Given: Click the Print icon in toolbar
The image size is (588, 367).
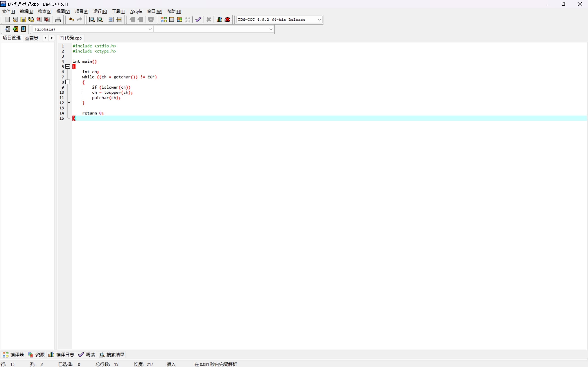Looking at the screenshot, I should click(58, 20).
